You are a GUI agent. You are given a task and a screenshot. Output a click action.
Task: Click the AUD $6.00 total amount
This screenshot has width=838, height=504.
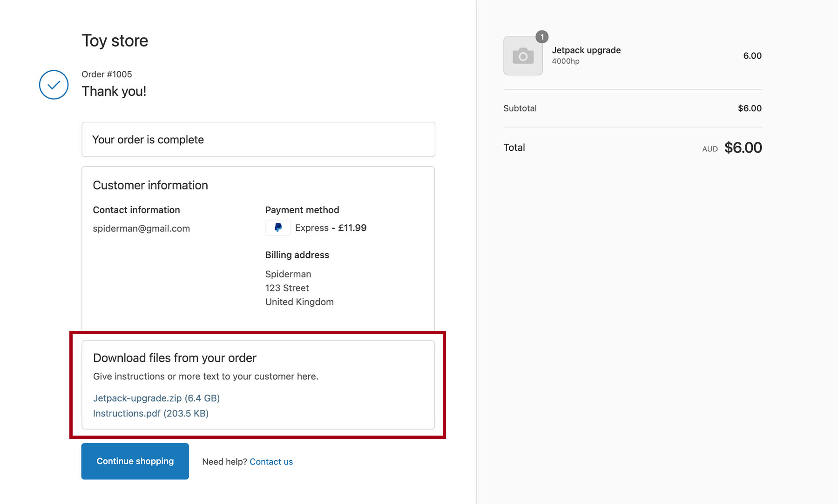tap(743, 148)
